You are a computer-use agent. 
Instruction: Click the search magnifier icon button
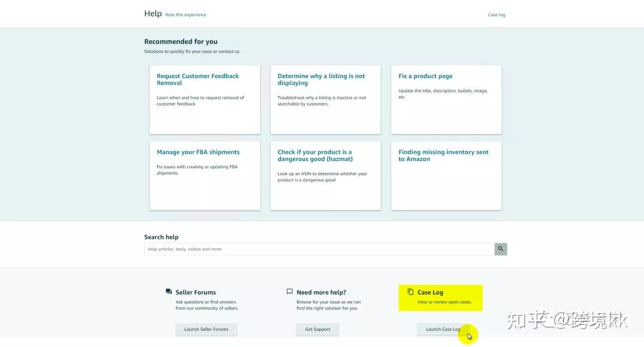tap(500, 249)
